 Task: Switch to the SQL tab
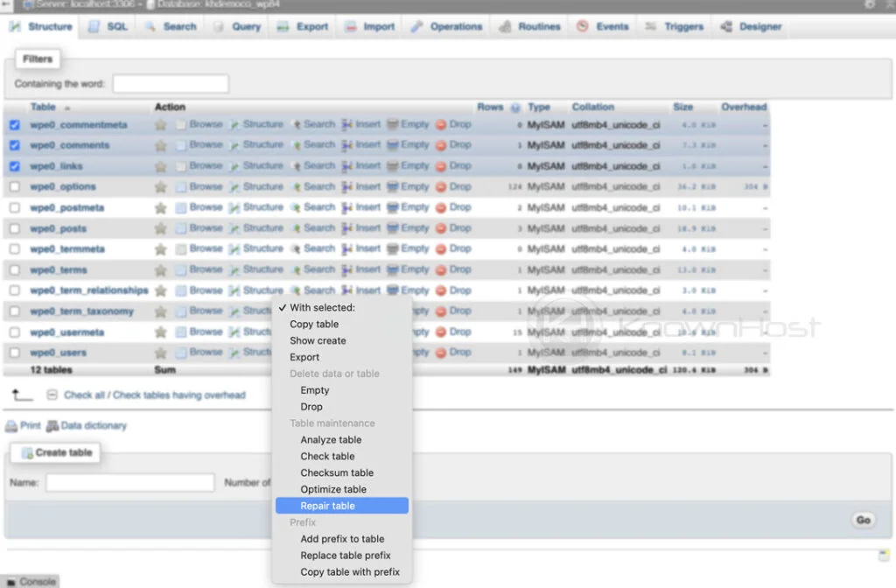(x=108, y=27)
